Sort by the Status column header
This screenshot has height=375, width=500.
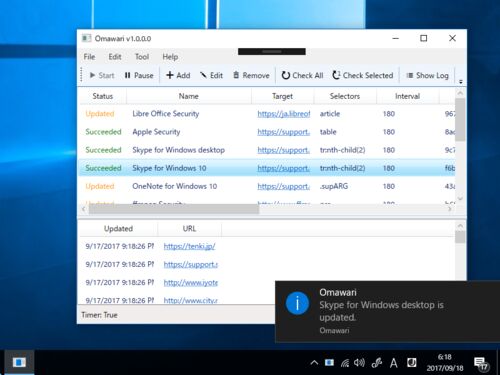coord(103,96)
